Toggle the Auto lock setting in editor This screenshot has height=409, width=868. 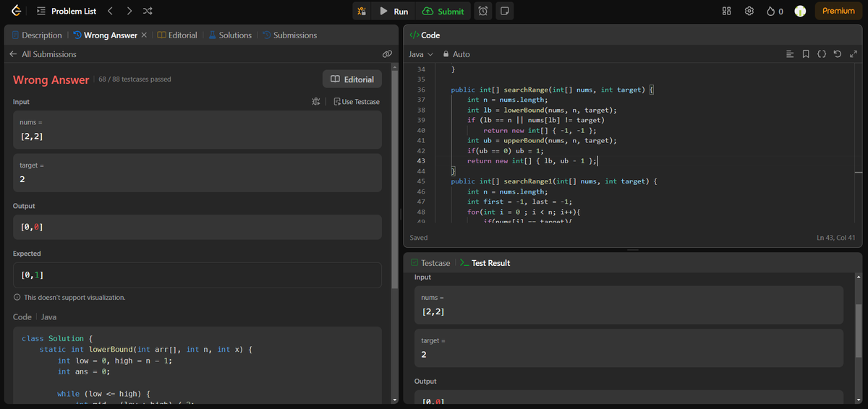pos(456,54)
